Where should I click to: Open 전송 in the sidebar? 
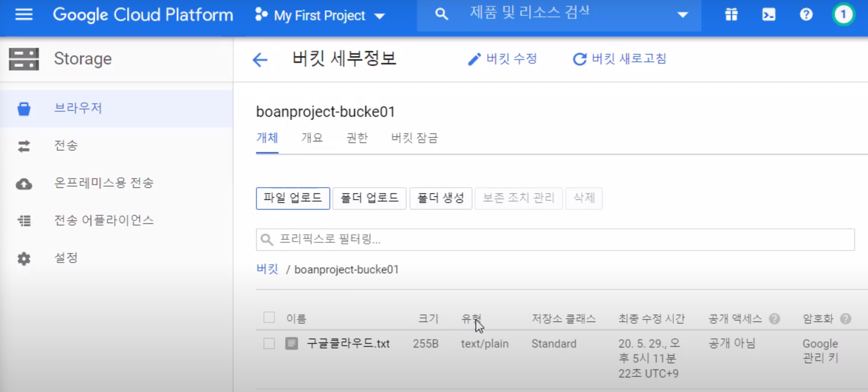point(116,146)
